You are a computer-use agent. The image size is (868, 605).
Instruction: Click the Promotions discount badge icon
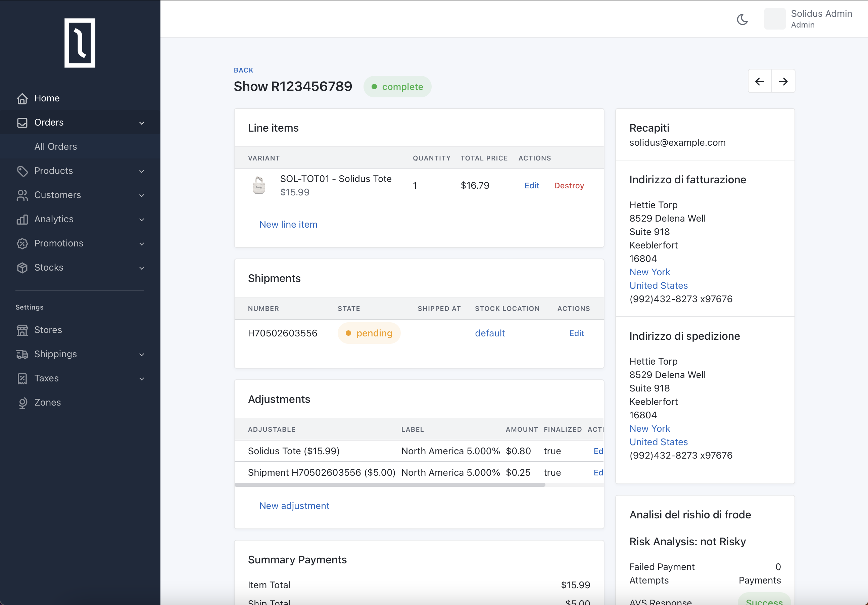[x=22, y=243]
